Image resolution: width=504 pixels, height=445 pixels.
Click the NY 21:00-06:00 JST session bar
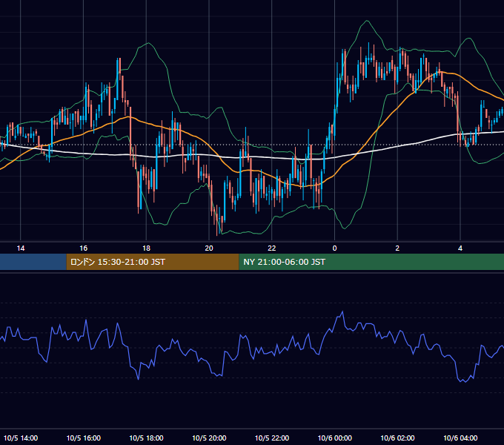371,262
